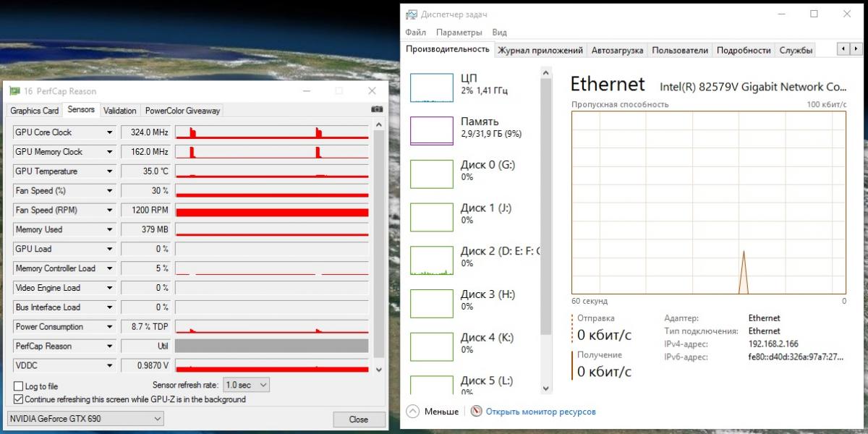Expand the GPU Temperature sensor dropdown
Viewport: 868px width, 434px height.
(110, 171)
